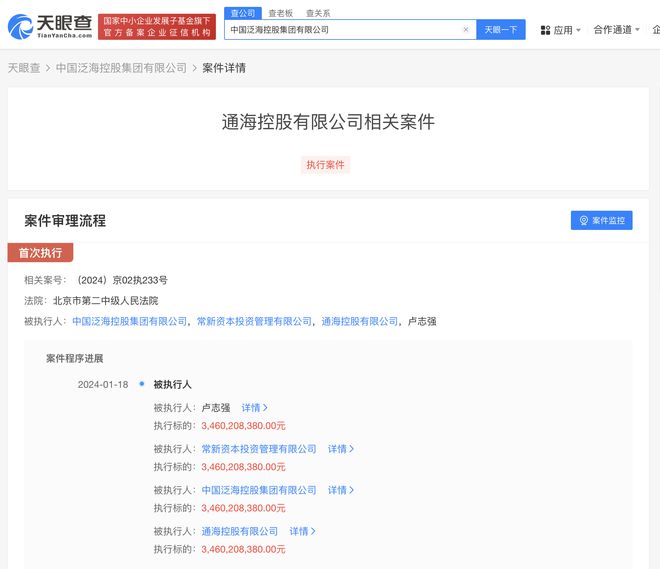Switch to the 查公司 tab
Image resolution: width=660 pixels, height=569 pixels.
[x=243, y=13]
